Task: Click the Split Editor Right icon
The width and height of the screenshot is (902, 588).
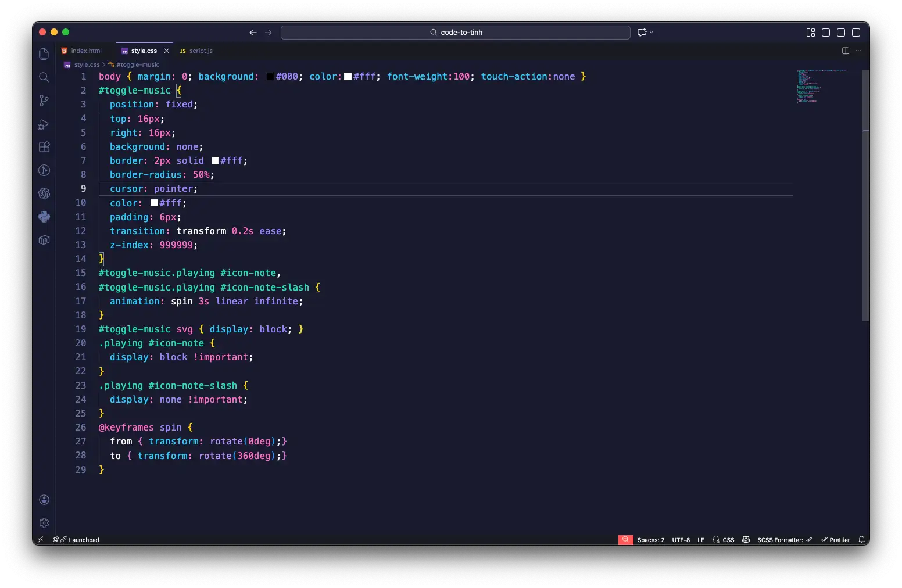Action: pyautogui.click(x=846, y=51)
